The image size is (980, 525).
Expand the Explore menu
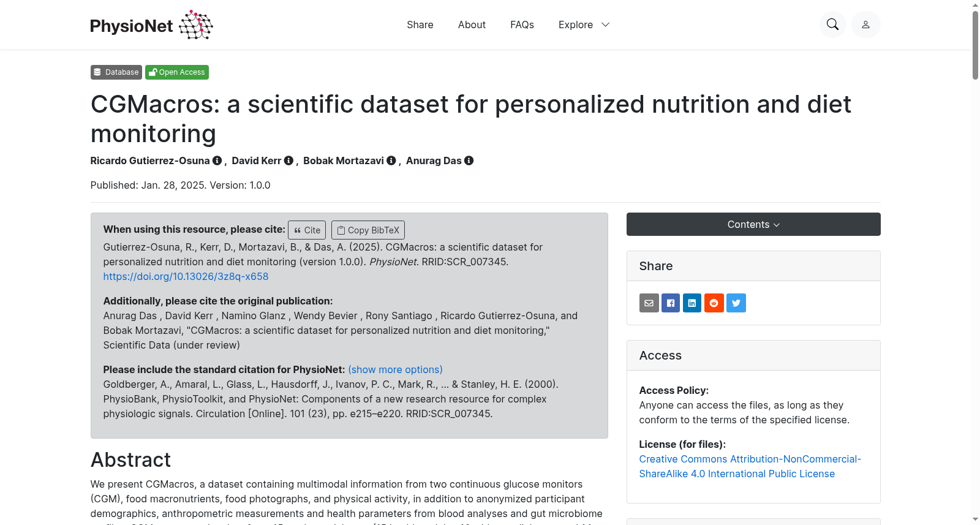tap(584, 25)
